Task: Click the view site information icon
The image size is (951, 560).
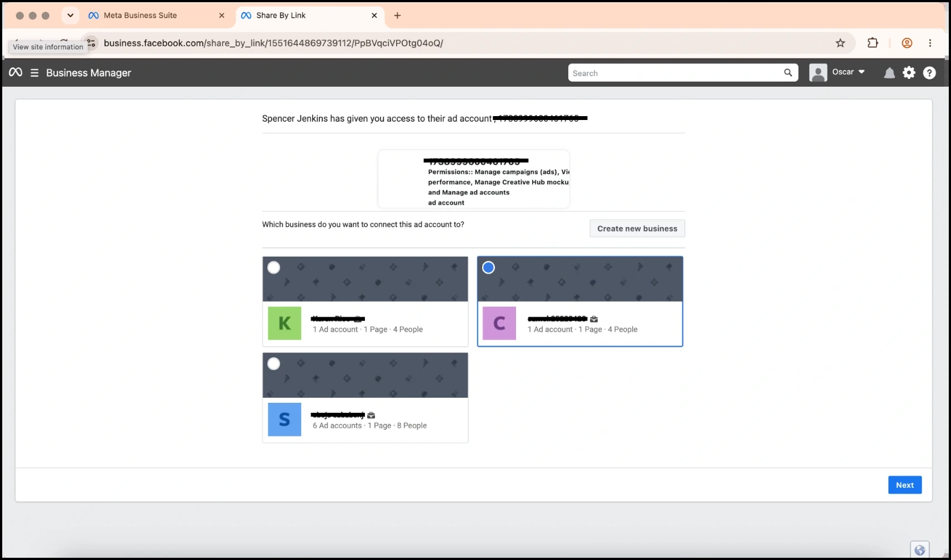Action: point(91,43)
